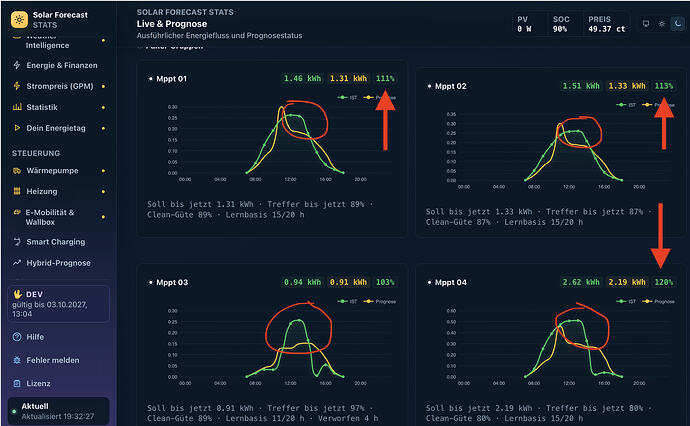The width and height of the screenshot is (690, 426).
Task: Click the 1.31 kWh yellow badge in Mppt 01
Action: pos(349,78)
